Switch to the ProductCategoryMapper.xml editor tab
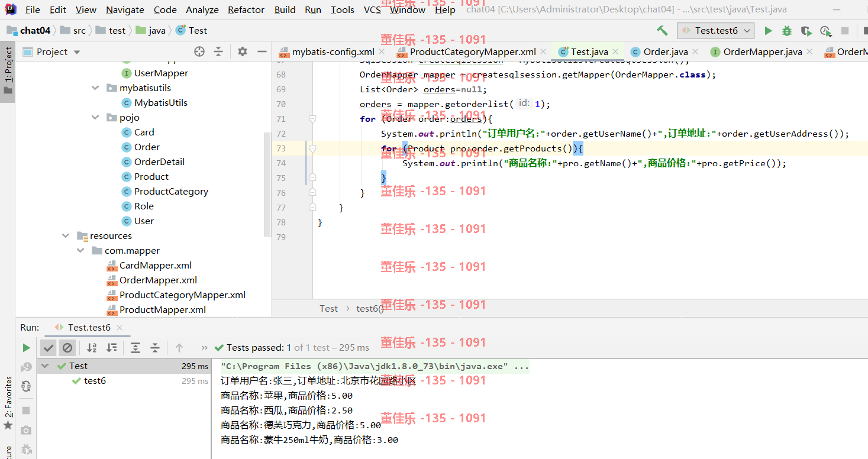 473,52
